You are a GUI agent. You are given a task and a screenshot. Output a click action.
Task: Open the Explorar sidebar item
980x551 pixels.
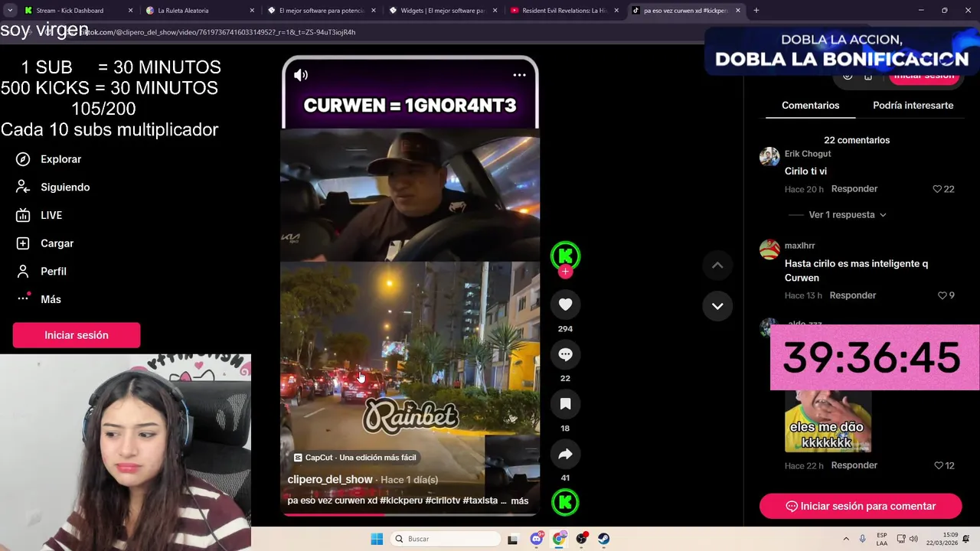49,159
